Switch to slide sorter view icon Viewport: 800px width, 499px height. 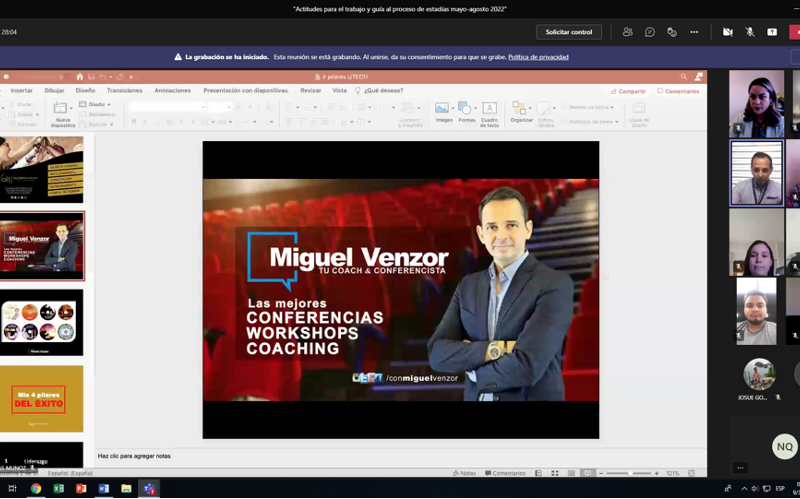(x=555, y=473)
